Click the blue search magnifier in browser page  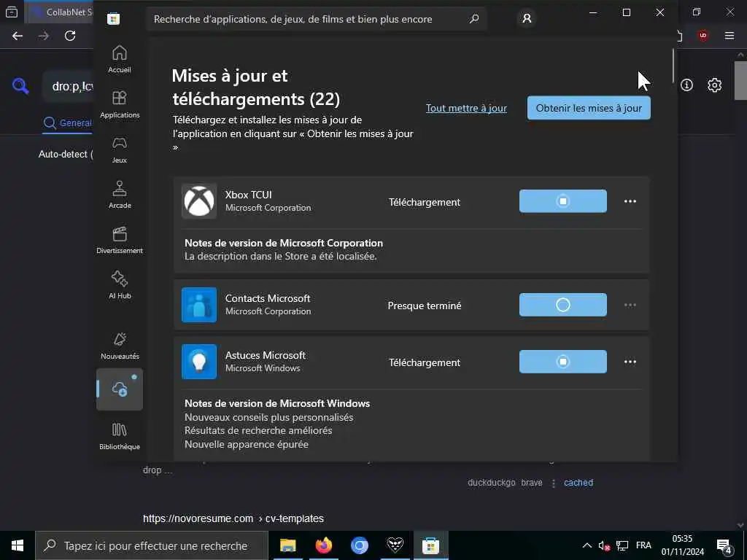coord(20,86)
